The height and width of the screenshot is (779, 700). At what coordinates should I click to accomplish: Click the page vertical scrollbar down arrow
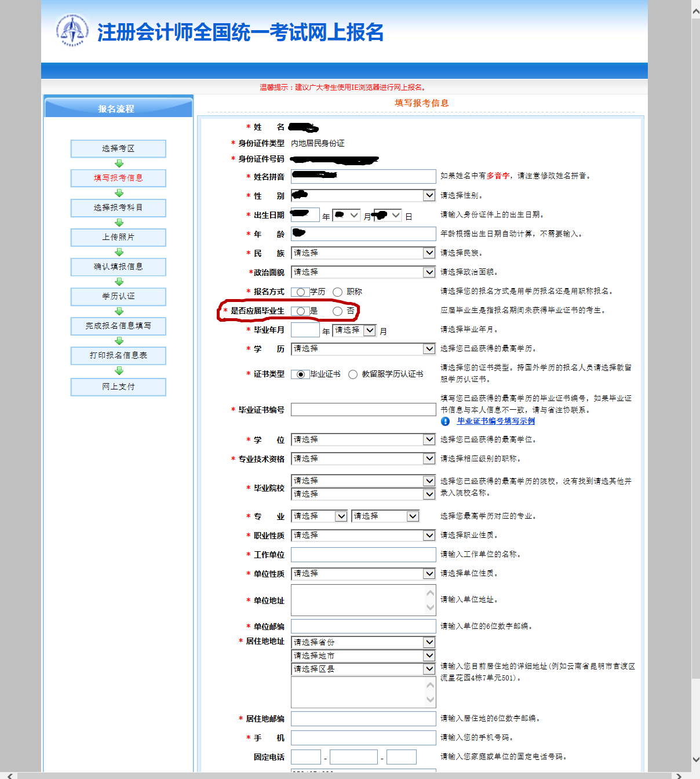coord(695,760)
